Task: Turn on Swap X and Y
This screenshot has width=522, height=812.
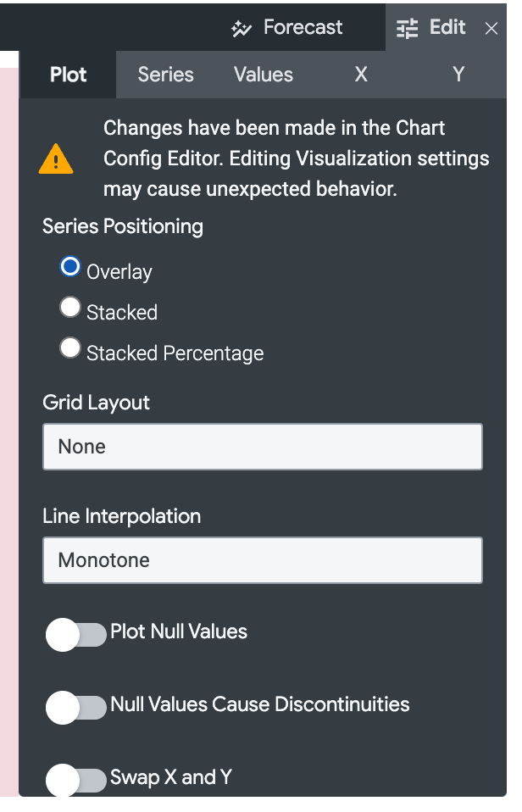Action: tap(75, 781)
